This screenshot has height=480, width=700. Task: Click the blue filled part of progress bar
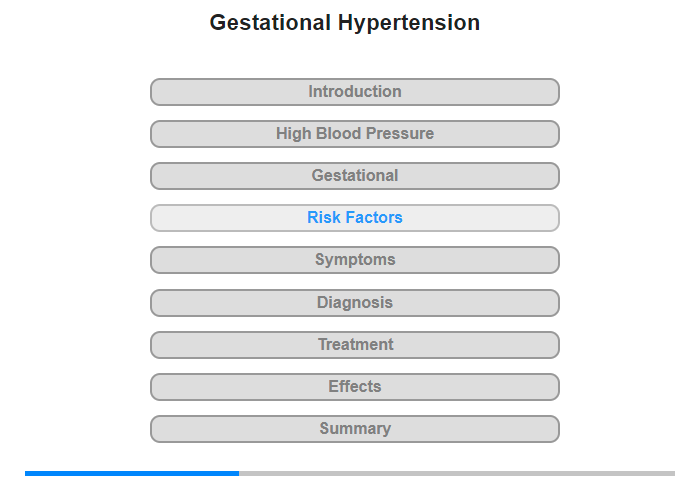tap(132, 473)
